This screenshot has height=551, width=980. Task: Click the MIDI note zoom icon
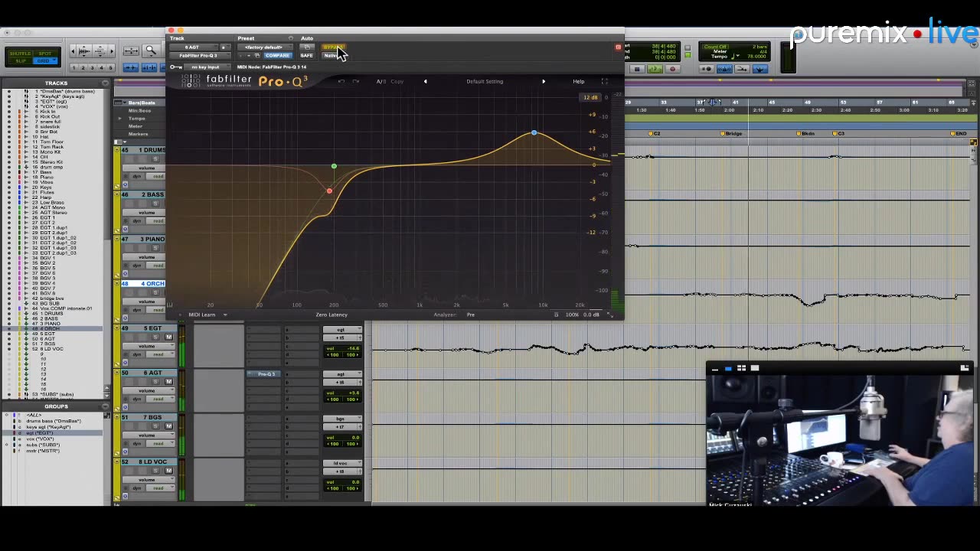coord(100,51)
